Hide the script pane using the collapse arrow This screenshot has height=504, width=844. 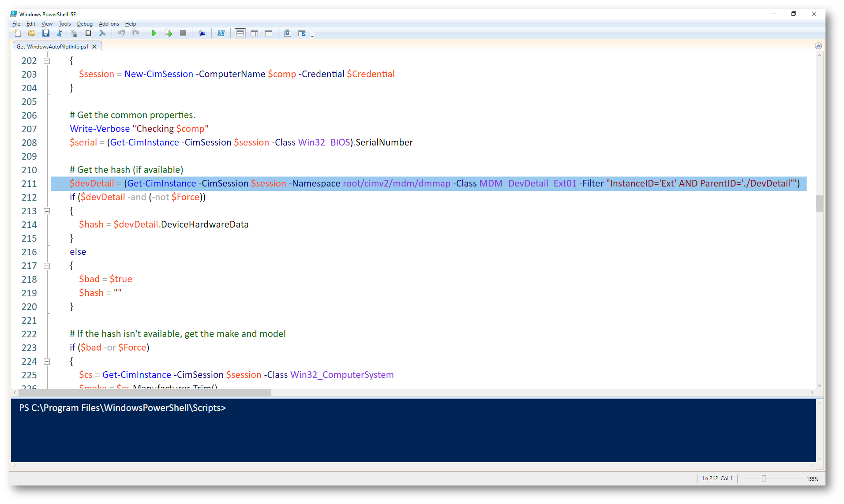tap(818, 46)
